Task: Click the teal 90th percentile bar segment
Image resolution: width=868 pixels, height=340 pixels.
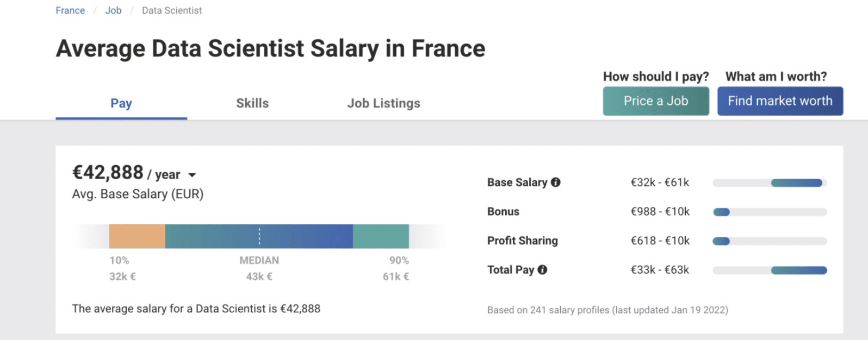Action: [x=381, y=236]
